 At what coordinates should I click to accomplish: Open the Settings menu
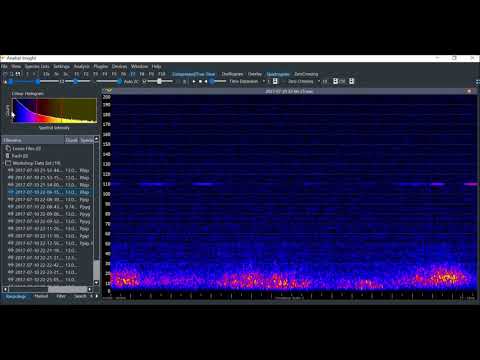[x=62, y=66]
